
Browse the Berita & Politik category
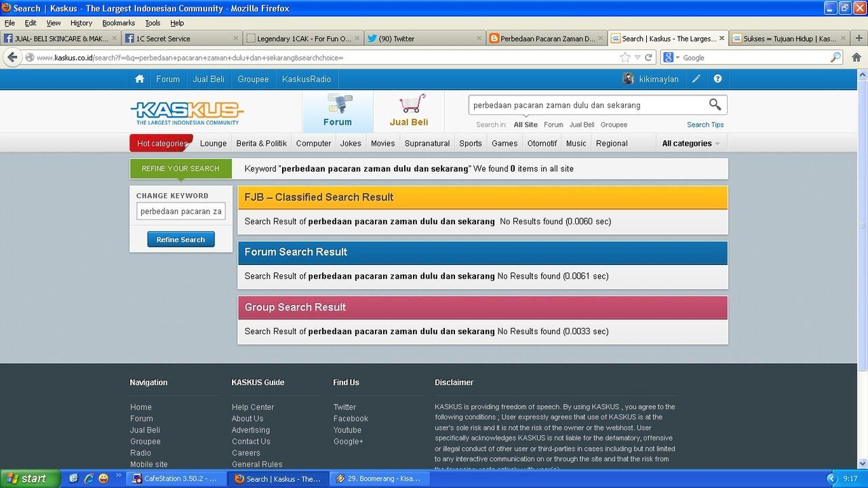point(261,143)
